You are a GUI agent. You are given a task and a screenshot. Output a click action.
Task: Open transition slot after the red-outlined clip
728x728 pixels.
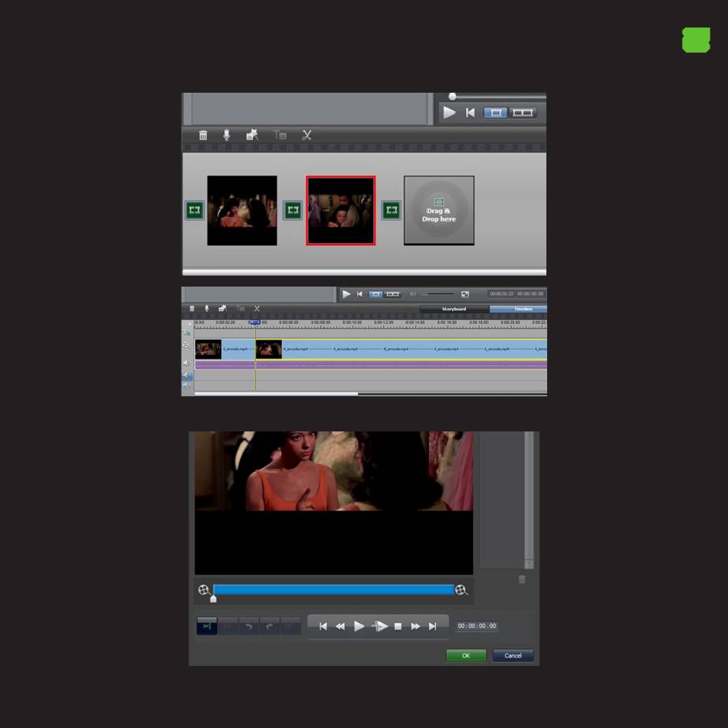pyautogui.click(x=392, y=210)
